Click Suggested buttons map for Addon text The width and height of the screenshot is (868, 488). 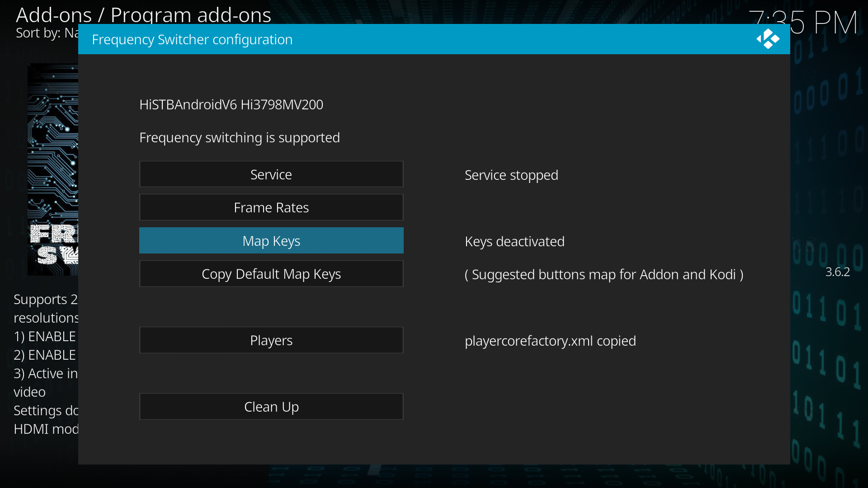point(604,275)
